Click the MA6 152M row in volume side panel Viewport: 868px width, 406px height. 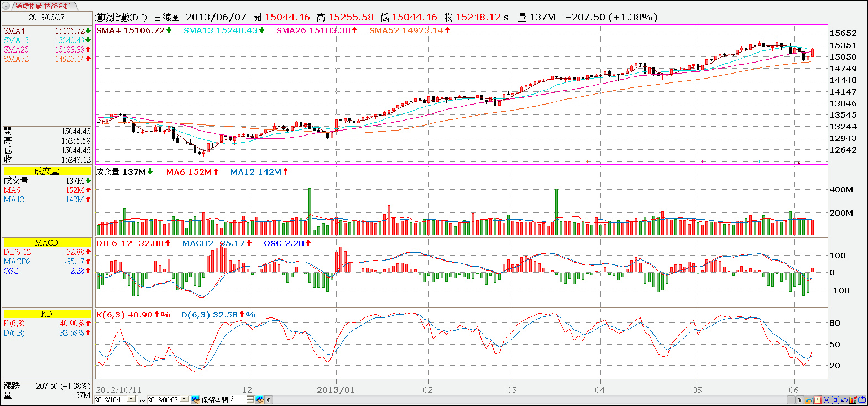47,190
